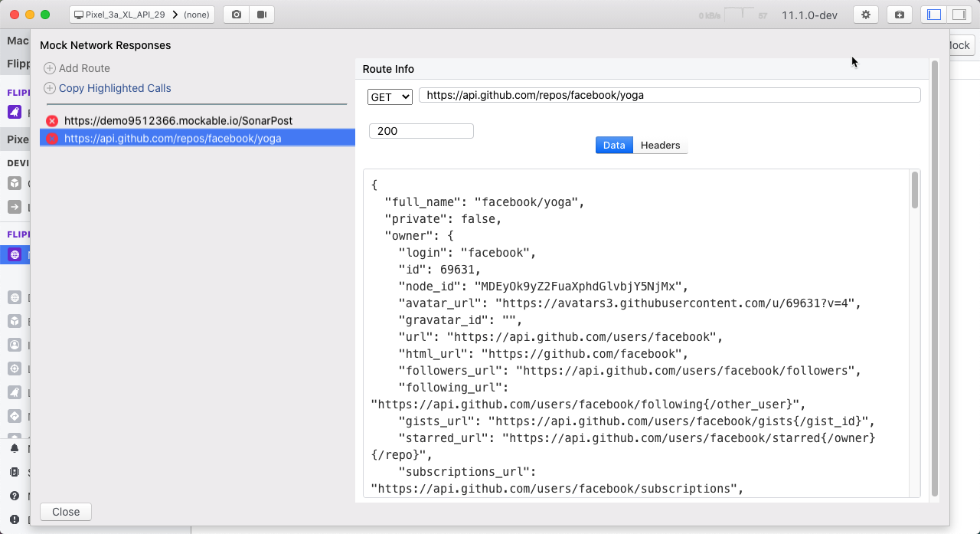The image size is (980, 534).
Task: Click the "gravatar_id" line in the JSON
Action: [460, 320]
